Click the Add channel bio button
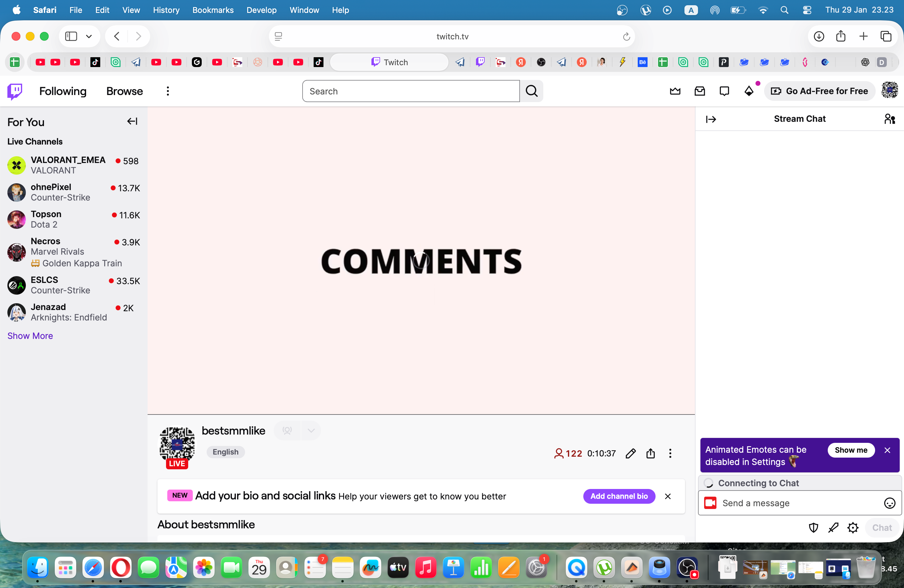The width and height of the screenshot is (904, 588). tap(619, 496)
